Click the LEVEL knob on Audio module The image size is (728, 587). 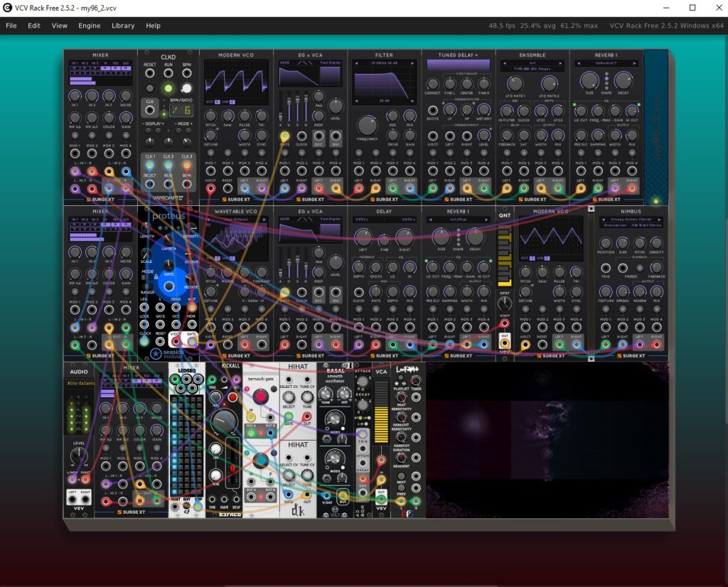click(x=78, y=457)
